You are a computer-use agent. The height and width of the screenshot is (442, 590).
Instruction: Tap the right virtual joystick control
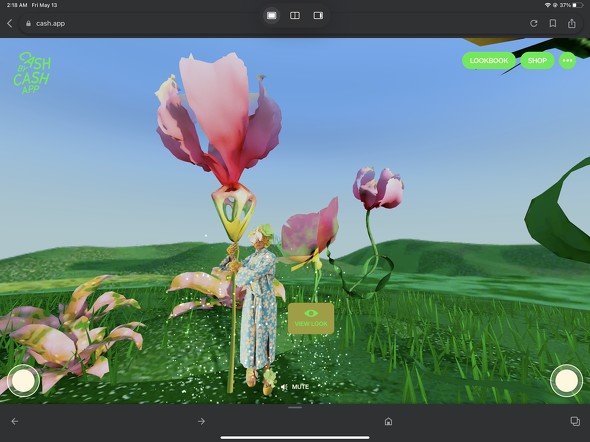point(566,381)
